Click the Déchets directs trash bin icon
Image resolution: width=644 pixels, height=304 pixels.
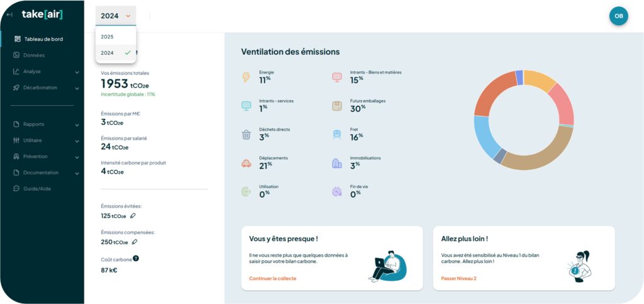click(247, 135)
